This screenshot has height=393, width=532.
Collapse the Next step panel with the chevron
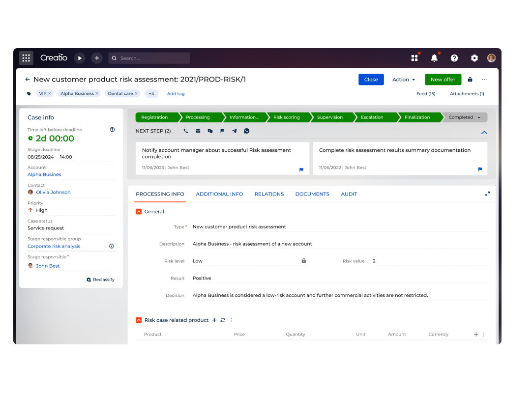point(484,132)
